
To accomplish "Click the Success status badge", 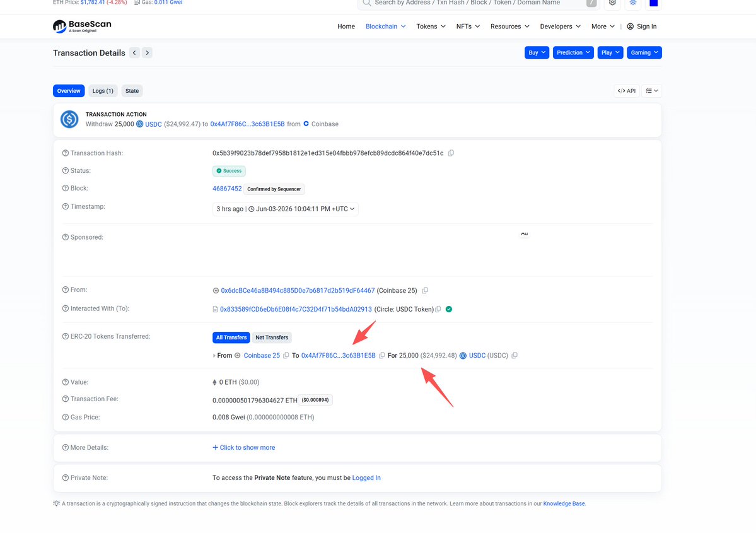I will (x=229, y=171).
